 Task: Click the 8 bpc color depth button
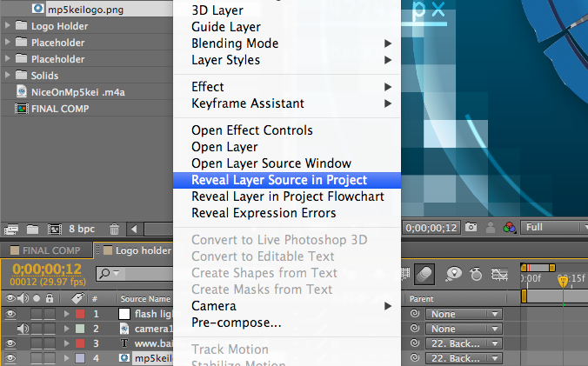[83, 230]
